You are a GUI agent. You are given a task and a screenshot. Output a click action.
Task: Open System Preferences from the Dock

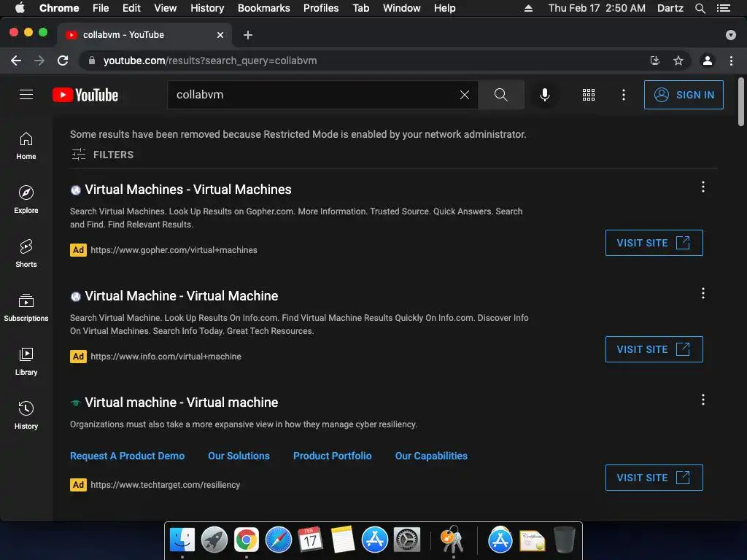click(x=407, y=540)
